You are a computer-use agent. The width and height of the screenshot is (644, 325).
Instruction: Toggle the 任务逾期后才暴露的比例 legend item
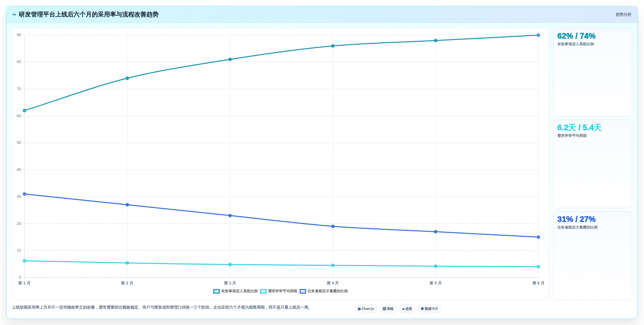(324, 291)
